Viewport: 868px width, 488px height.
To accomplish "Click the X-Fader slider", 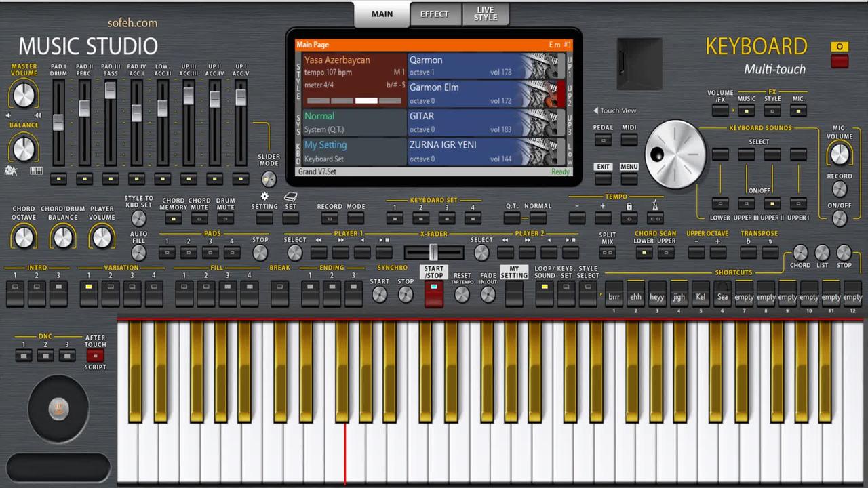I will click(433, 252).
